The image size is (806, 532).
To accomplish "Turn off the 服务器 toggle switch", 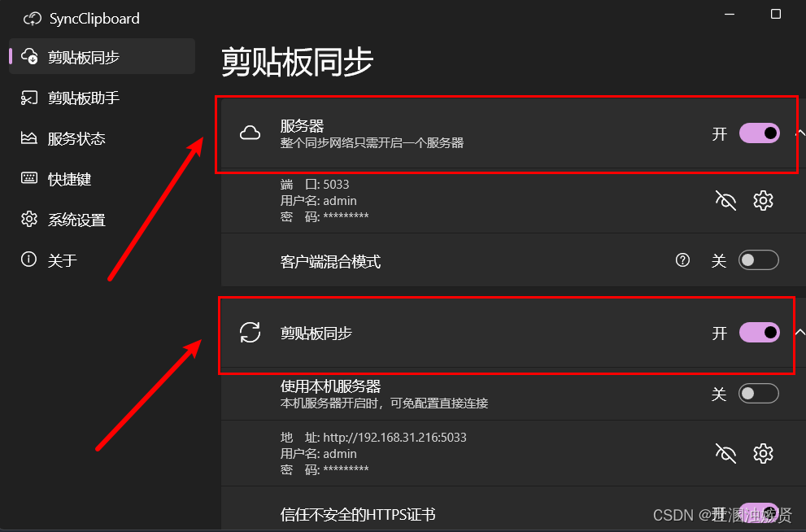I will (759, 133).
